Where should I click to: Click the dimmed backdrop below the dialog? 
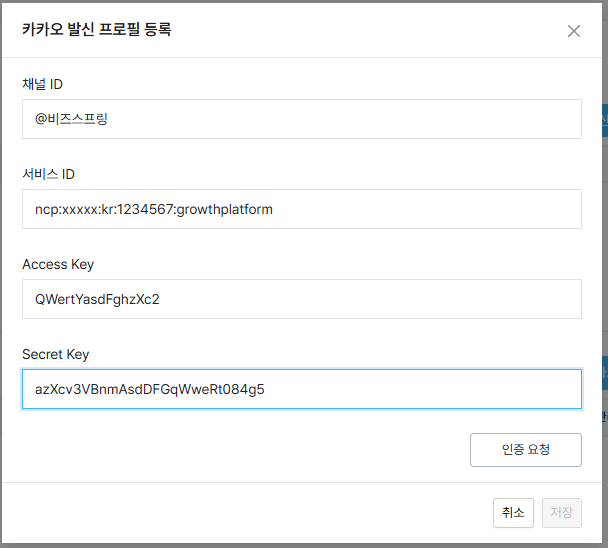coord(300,545)
